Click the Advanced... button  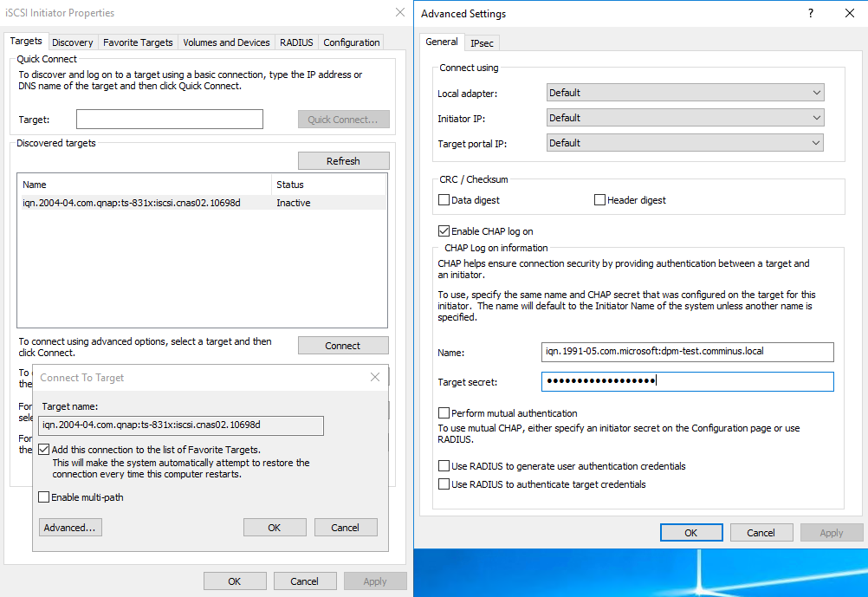click(70, 528)
